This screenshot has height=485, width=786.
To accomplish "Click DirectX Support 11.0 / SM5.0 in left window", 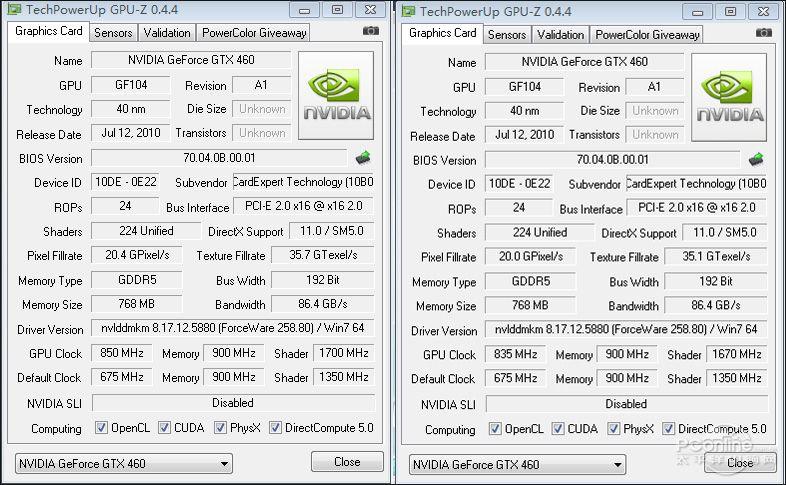I will (331, 231).
